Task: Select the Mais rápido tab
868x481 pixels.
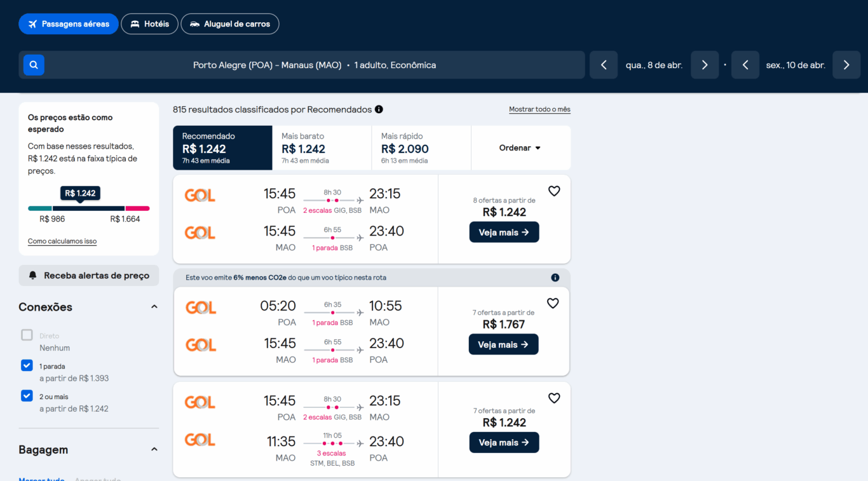Action: click(421, 148)
